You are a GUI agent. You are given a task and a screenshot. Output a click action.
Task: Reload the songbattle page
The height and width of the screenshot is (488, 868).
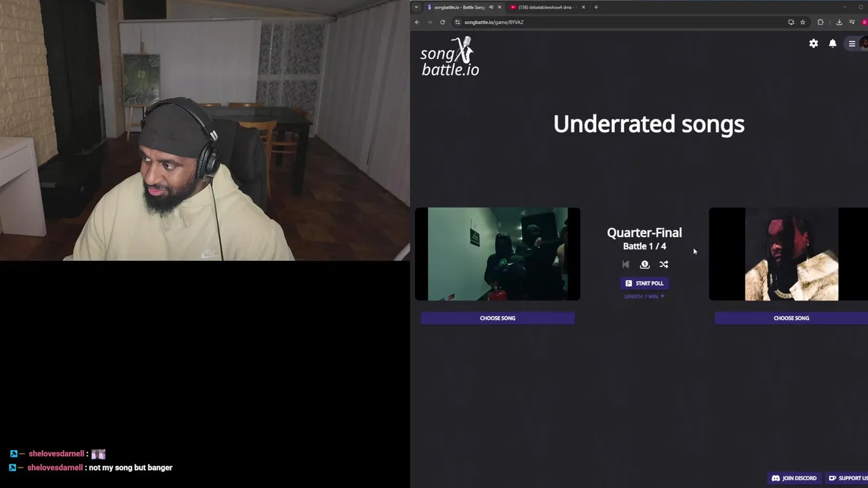click(442, 22)
